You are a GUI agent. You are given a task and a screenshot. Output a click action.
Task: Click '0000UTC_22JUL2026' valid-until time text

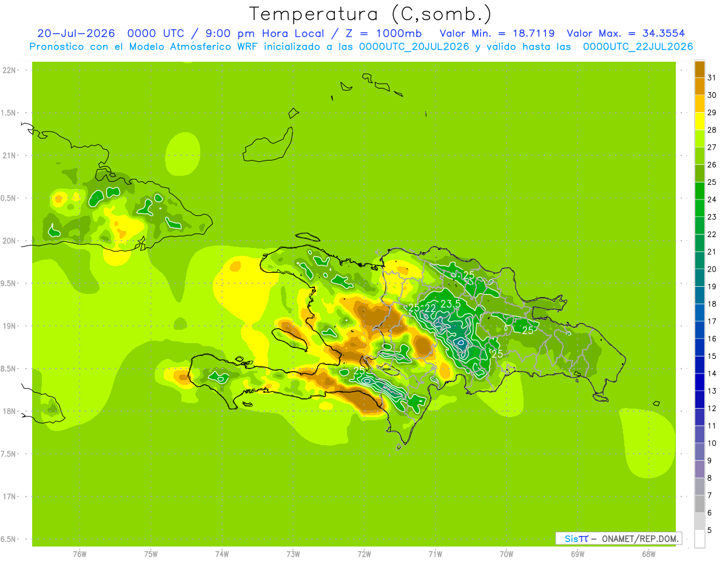(638, 47)
